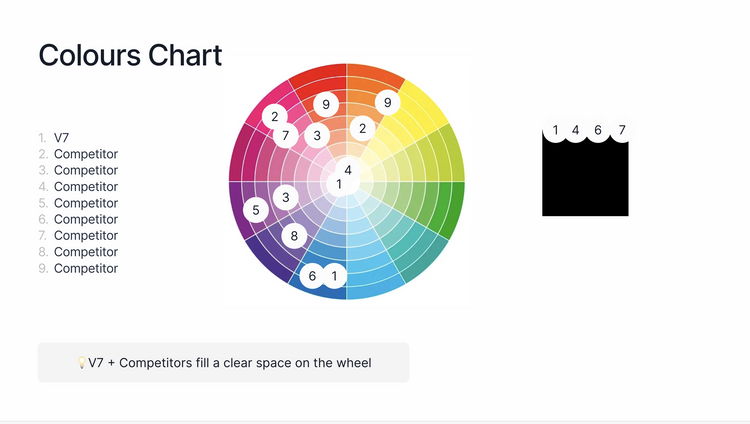Select legend item 9 Competitor
The image size is (750, 424).
[85, 268]
